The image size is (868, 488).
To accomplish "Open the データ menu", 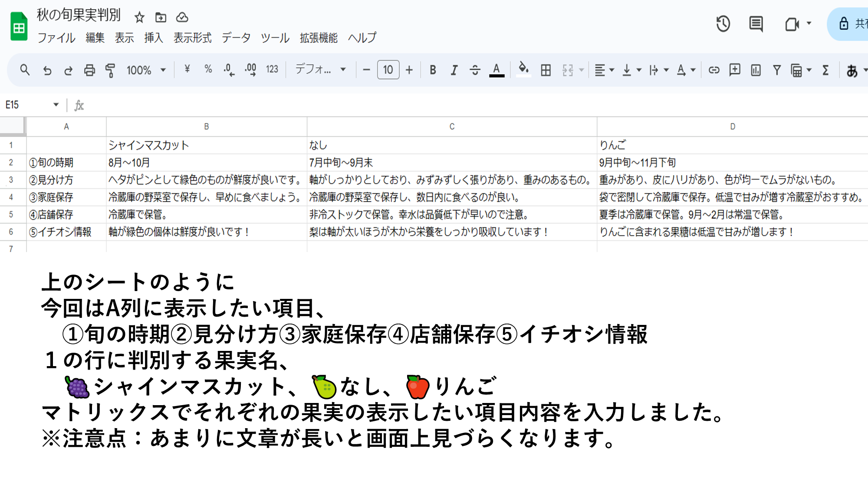I will [236, 38].
